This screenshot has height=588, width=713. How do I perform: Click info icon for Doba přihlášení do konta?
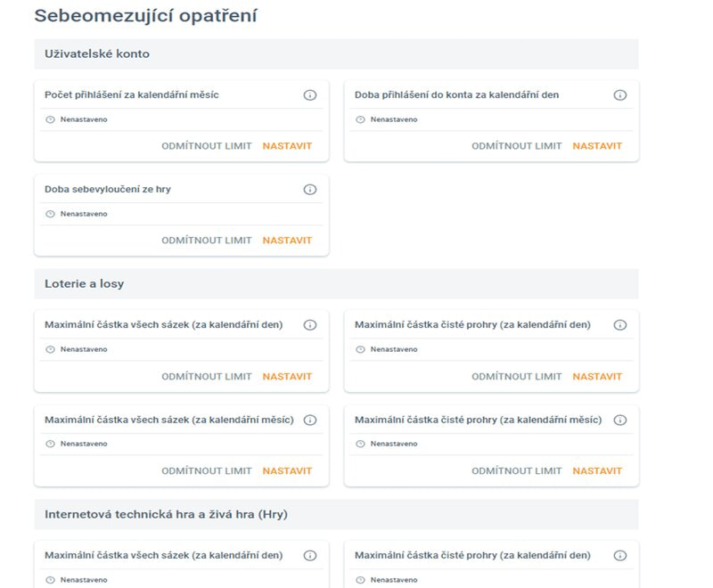click(620, 95)
